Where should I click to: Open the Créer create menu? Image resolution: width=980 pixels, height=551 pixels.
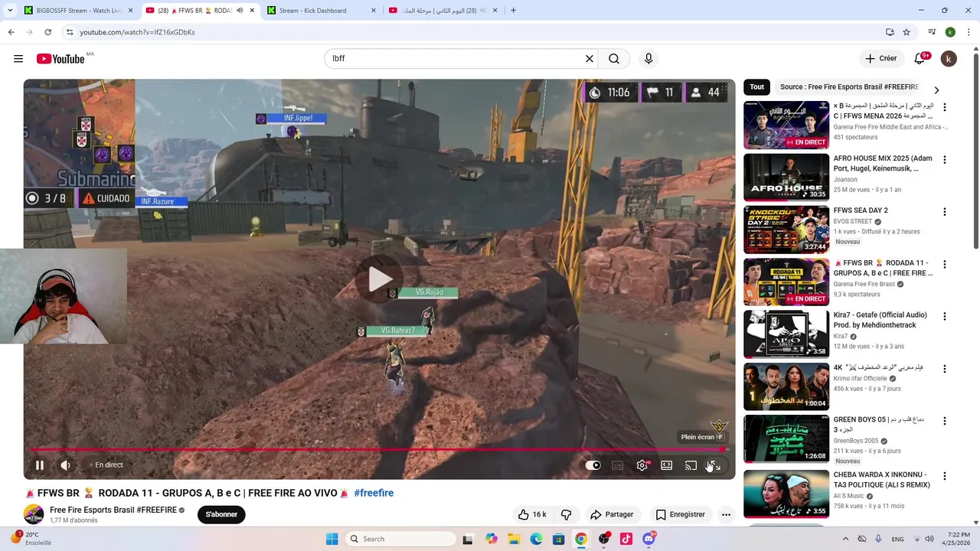880,59
